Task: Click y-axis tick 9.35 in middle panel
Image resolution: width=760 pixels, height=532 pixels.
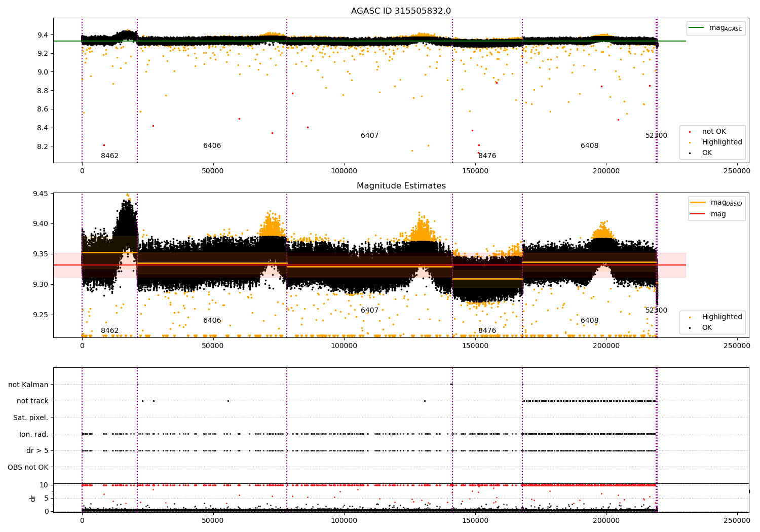Action: 40,254
